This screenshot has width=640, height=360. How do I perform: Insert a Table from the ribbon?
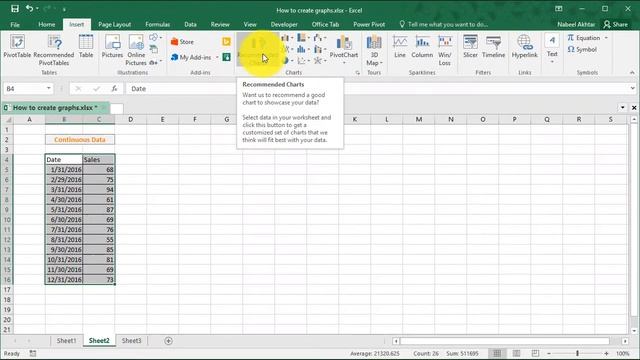[86, 46]
